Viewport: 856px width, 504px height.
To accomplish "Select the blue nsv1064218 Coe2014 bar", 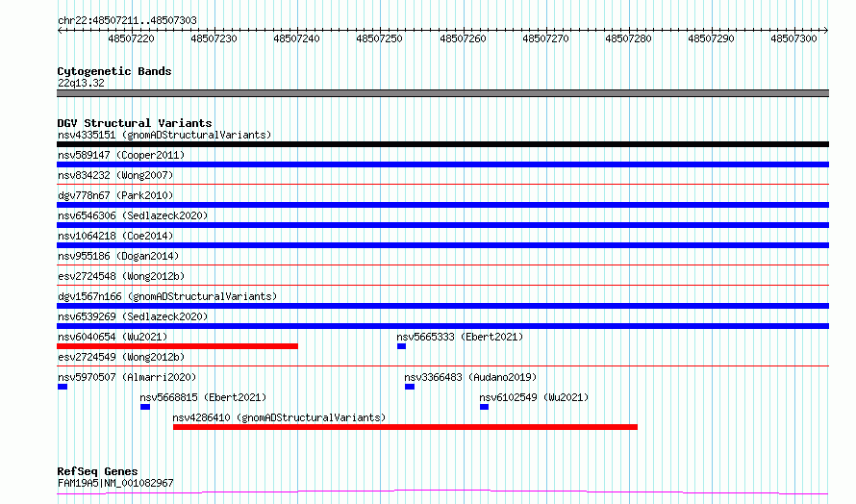I will pyautogui.click(x=442, y=245).
